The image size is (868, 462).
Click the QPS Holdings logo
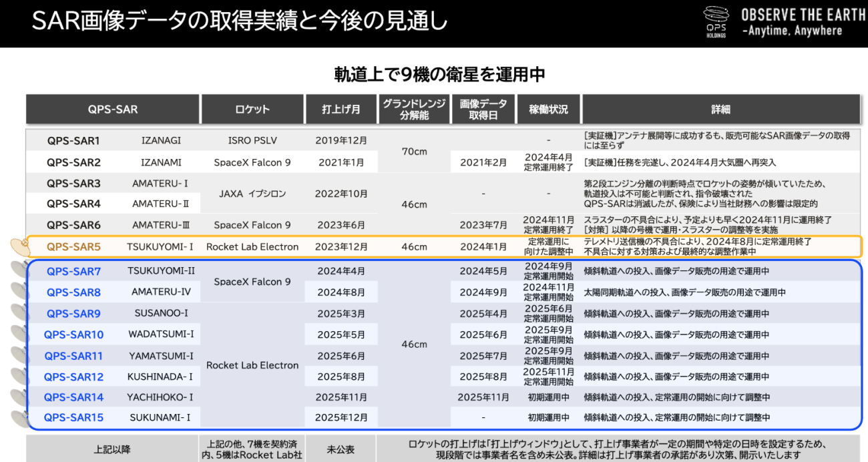coord(716,23)
